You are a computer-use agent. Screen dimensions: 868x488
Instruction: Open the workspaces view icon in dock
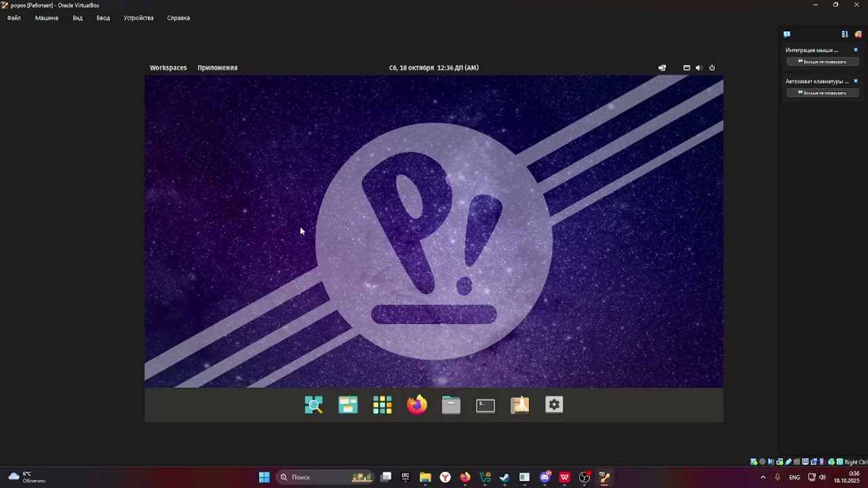click(x=348, y=405)
